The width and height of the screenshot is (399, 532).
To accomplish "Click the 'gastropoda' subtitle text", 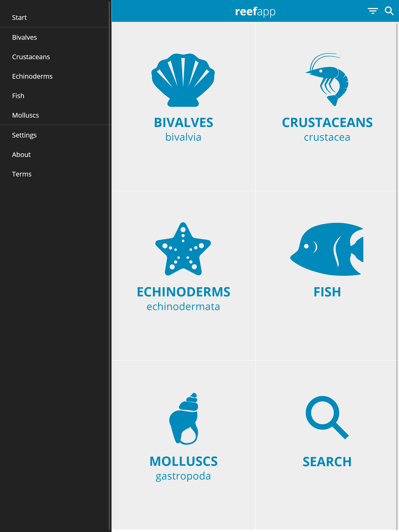I will point(183,477).
